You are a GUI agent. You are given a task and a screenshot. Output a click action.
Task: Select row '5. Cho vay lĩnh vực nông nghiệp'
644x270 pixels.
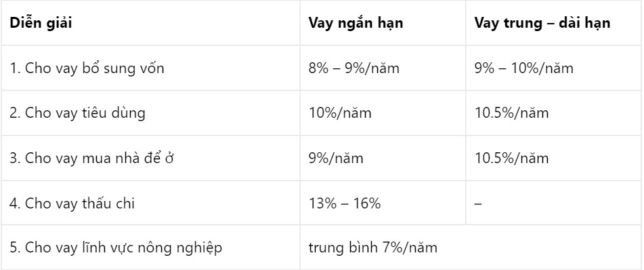pyautogui.click(x=322, y=247)
